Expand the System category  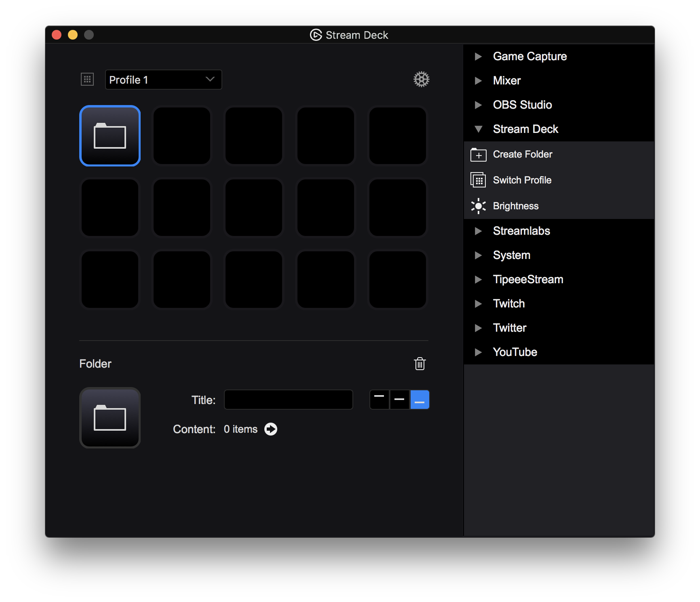[x=478, y=255]
